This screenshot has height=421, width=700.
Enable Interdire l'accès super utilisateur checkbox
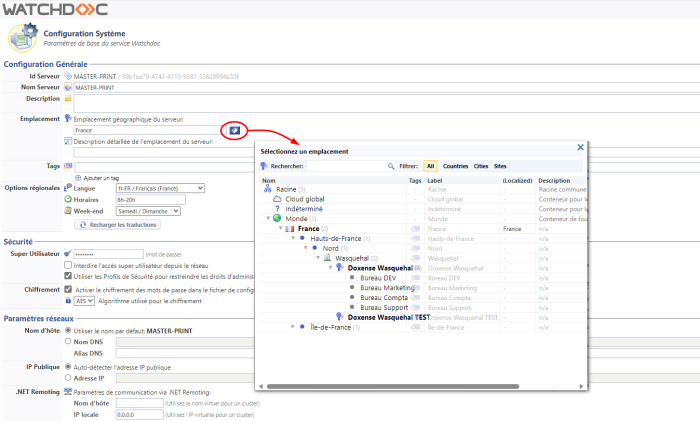[x=68, y=264]
